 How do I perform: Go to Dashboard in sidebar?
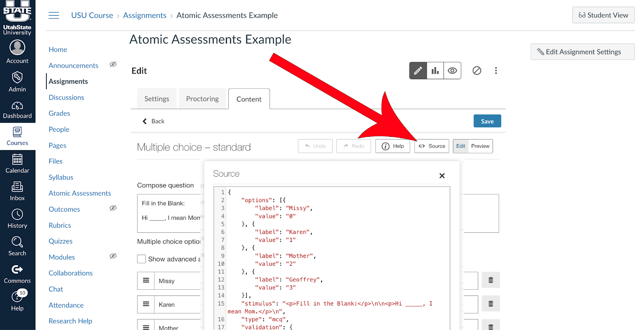pyautogui.click(x=17, y=110)
